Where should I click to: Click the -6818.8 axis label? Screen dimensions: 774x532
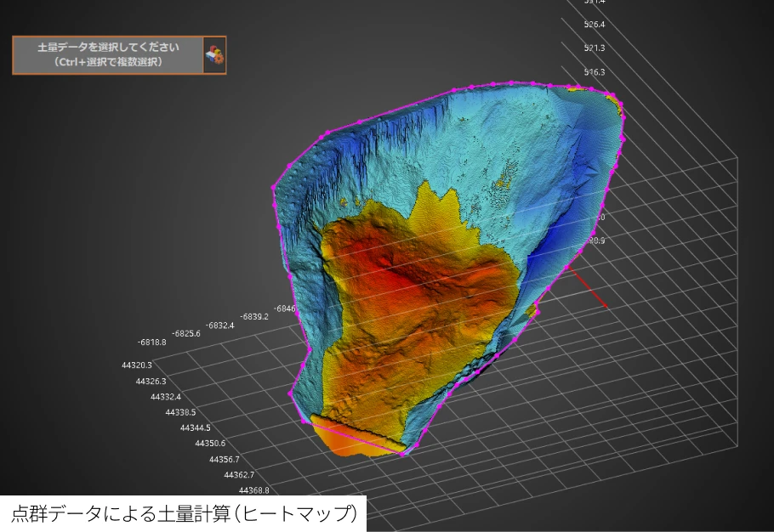tap(151, 342)
